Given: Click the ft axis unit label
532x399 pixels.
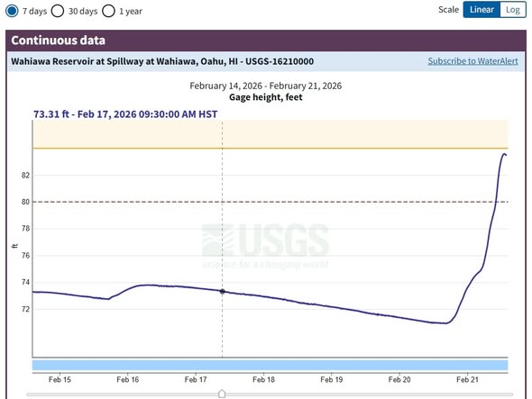Looking at the screenshot, I should pyautogui.click(x=14, y=246).
